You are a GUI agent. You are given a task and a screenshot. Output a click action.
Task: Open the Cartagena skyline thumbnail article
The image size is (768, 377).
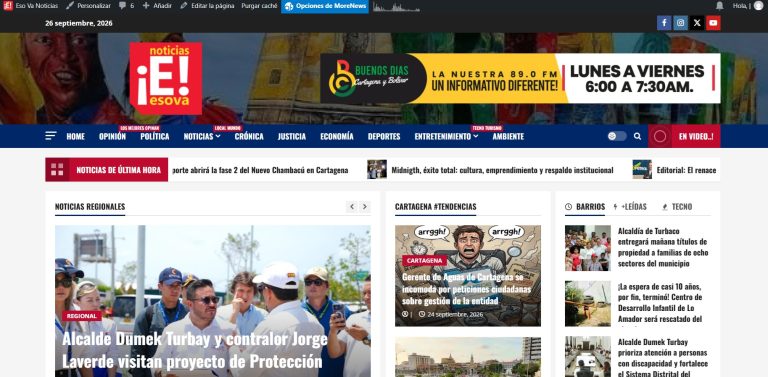click(x=468, y=357)
